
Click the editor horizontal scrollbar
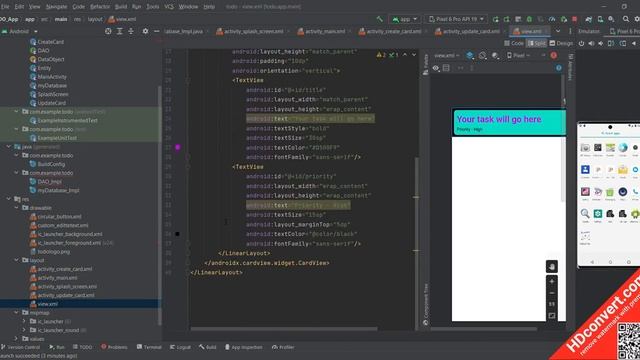point(284,329)
